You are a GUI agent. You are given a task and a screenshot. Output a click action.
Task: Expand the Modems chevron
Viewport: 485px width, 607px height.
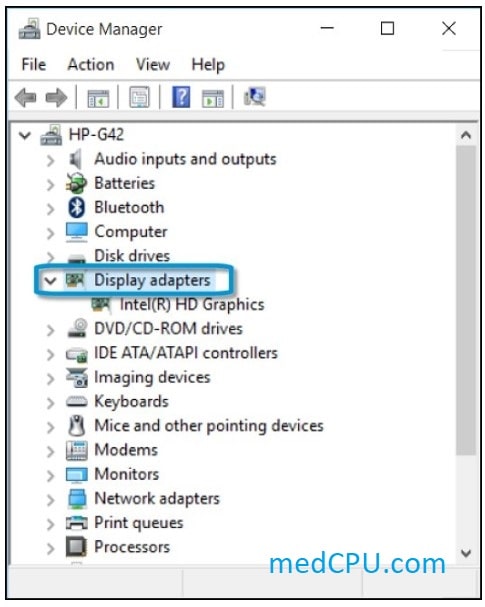(x=50, y=451)
